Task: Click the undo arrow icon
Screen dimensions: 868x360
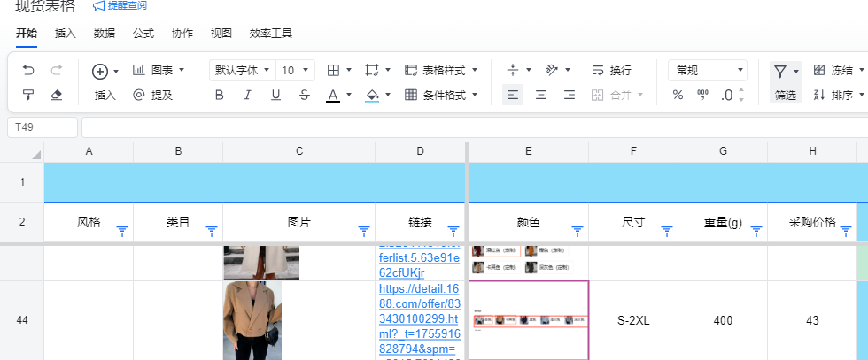Action: pyautogui.click(x=28, y=70)
